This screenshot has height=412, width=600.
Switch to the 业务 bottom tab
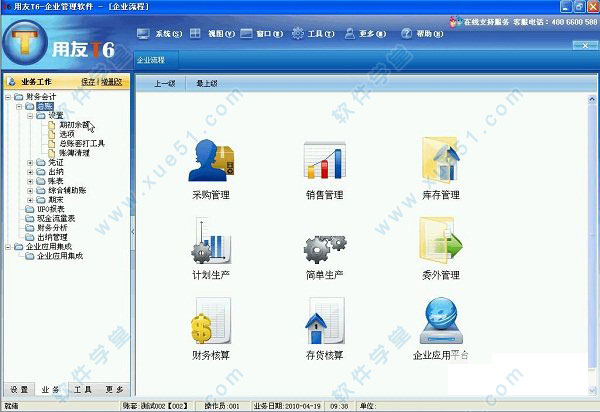tap(51, 389)
